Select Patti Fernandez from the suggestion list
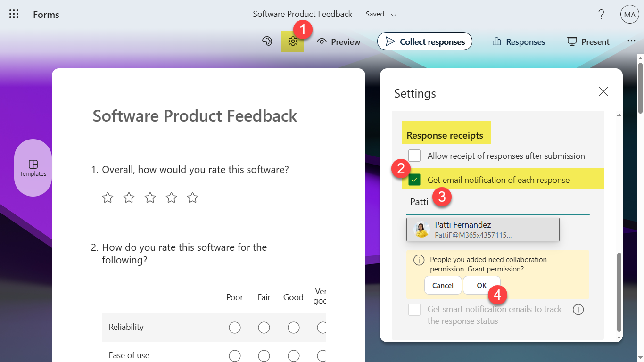 pos(483,229)
